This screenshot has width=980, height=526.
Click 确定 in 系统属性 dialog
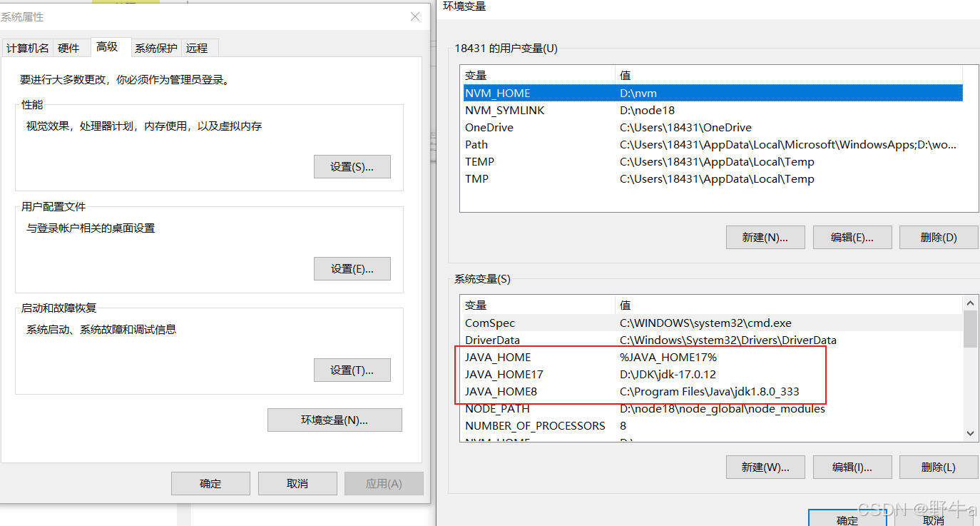point(210,483)
